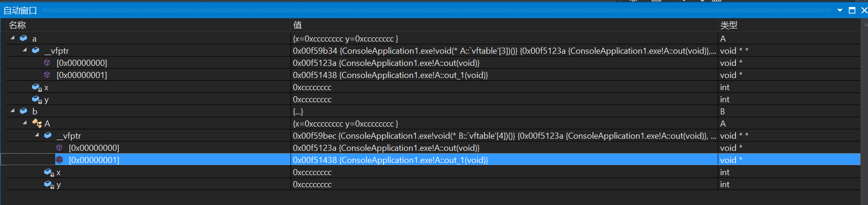Collapse the __vfptr node under a
868x205 pixels.
pyautogui.click(x=25, y=50)
